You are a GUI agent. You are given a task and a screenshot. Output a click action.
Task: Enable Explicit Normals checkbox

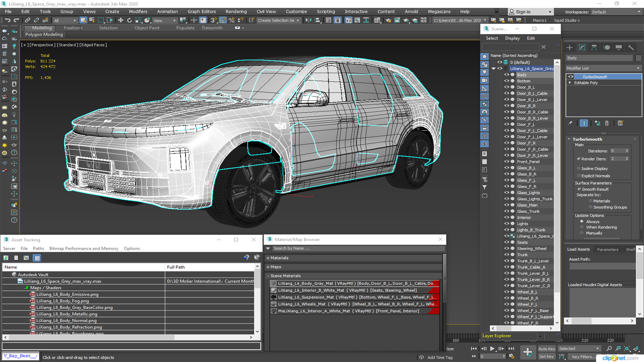(579, 176)
